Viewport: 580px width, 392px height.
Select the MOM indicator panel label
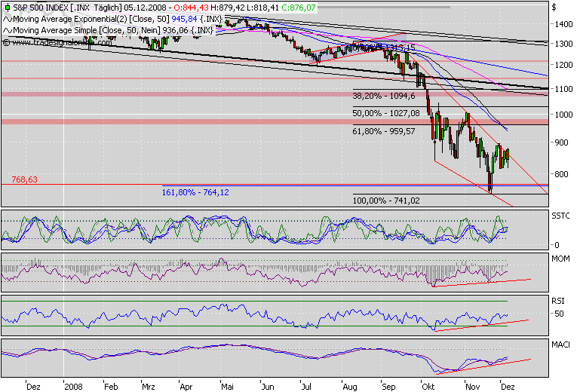560,259
